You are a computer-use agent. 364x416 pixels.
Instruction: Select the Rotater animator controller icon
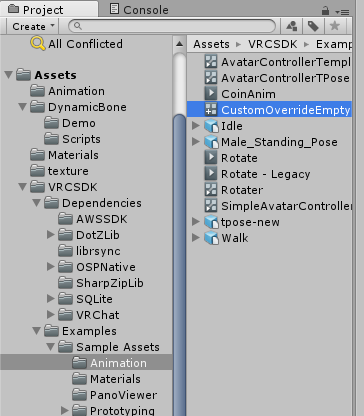point(211,190)
